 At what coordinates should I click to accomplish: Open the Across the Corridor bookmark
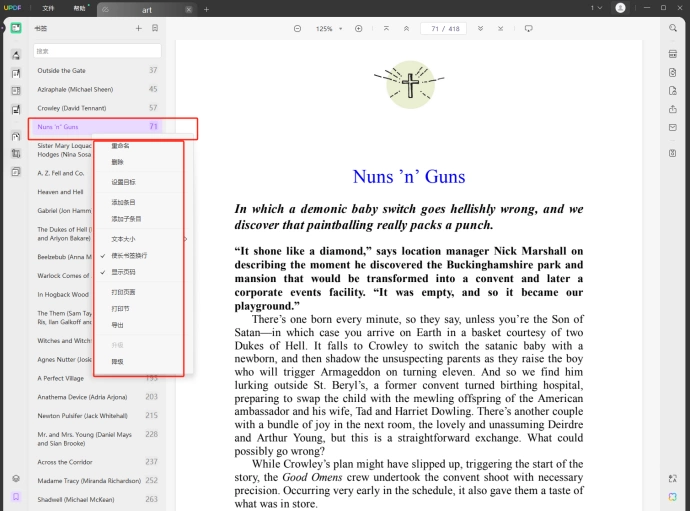point(97,462)
